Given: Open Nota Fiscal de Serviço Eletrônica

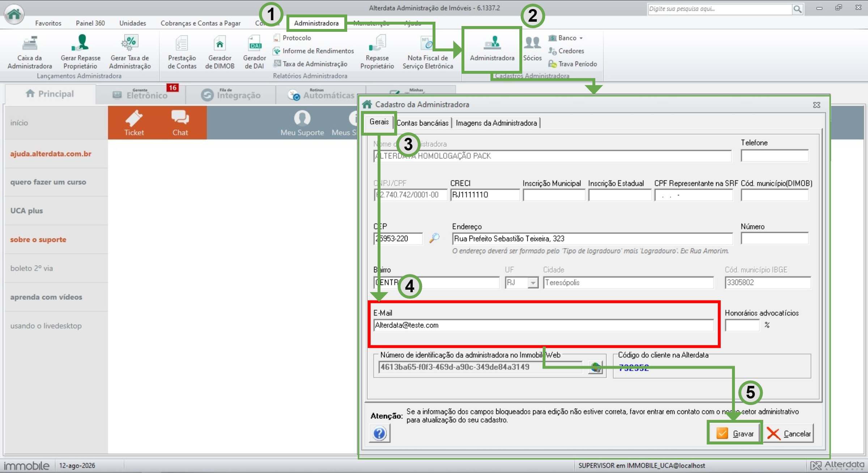Looking at the screenshot, I should [428, 52].
